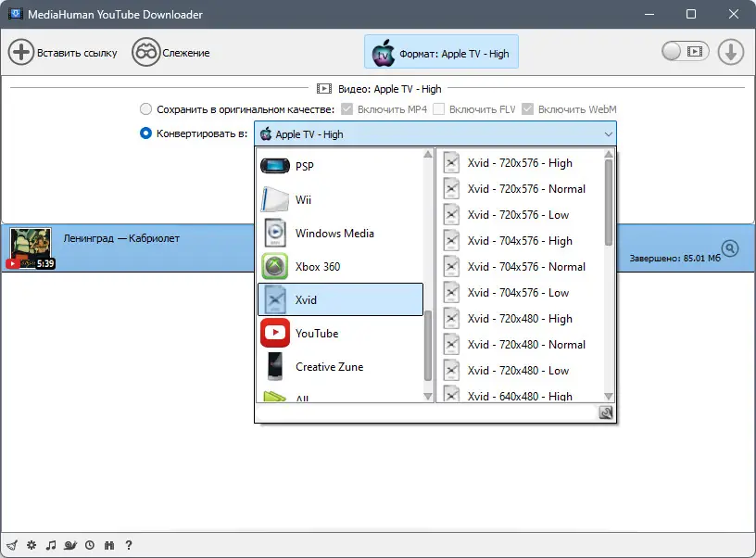Click the search icon in dropdown footer
This screenshot has width=756, height=558.
tap(606, 412)
